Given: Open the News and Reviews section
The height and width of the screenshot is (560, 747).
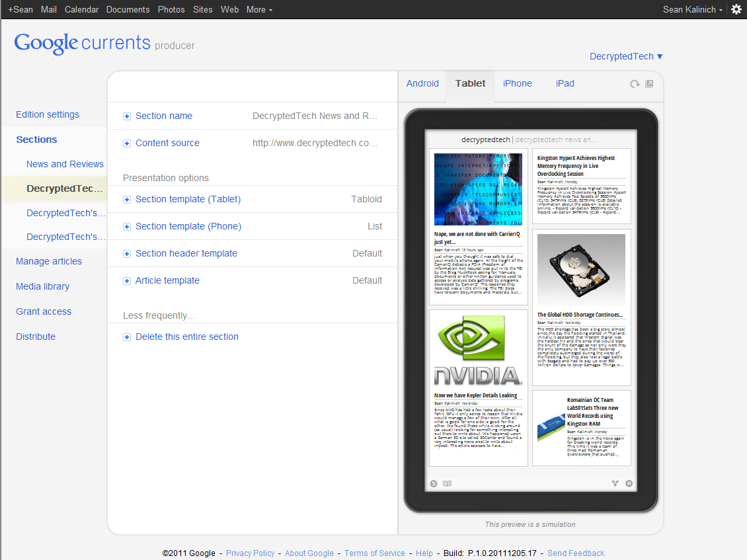Looking at the screenshot, I should tap(65, 164).
